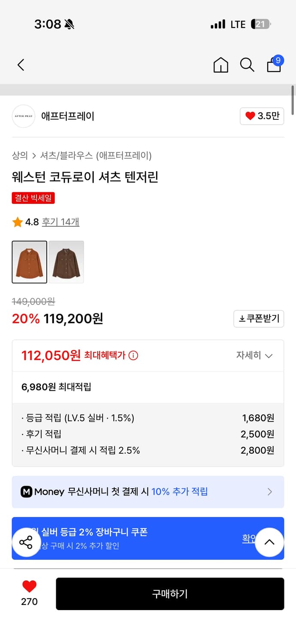This screenshot has height=644, width=296.
Task: Tap the M Money logo icon
Action: click(27, 492)
